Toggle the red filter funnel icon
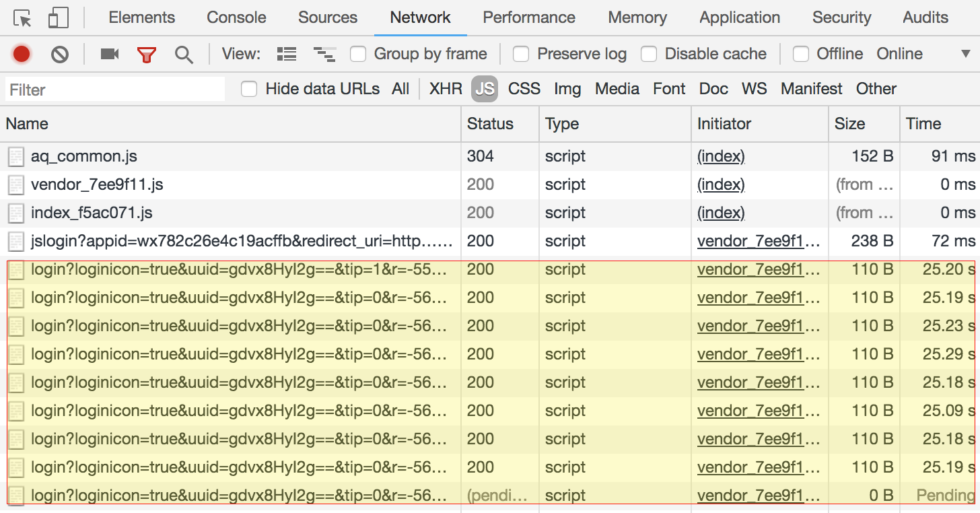Image resolution: width=980 pixels, height=513 pixels. click(146, 54)
